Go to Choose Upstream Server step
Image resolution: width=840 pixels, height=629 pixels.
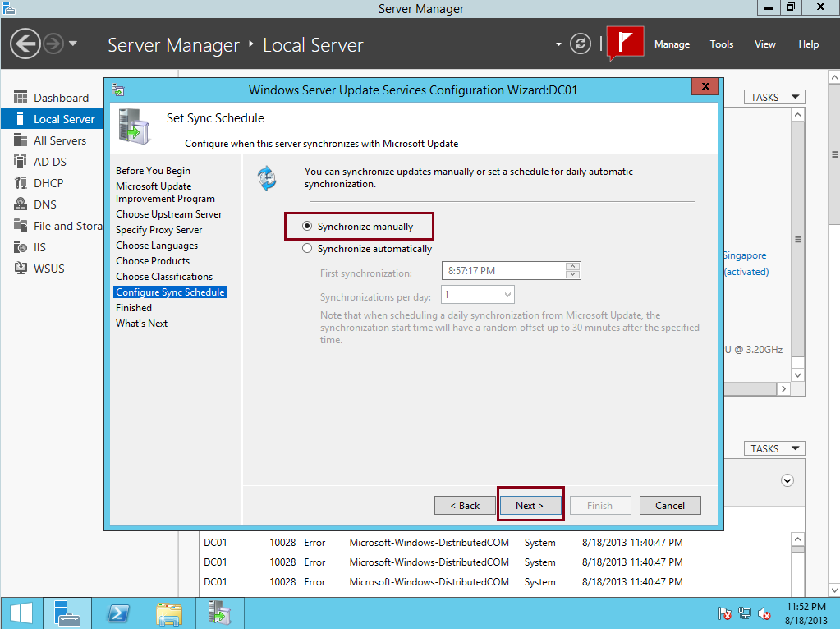(x=169, y=213)
